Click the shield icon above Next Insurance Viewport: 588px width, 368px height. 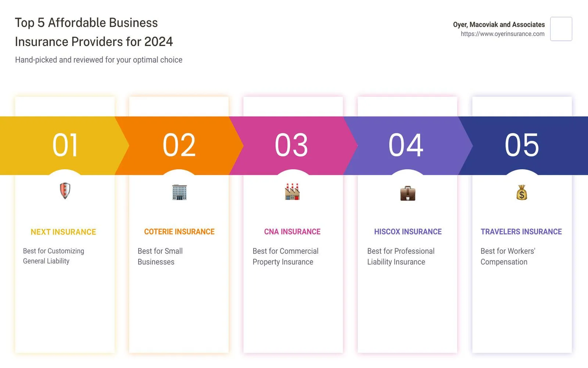pyautogui.click(x=65, y=191)
